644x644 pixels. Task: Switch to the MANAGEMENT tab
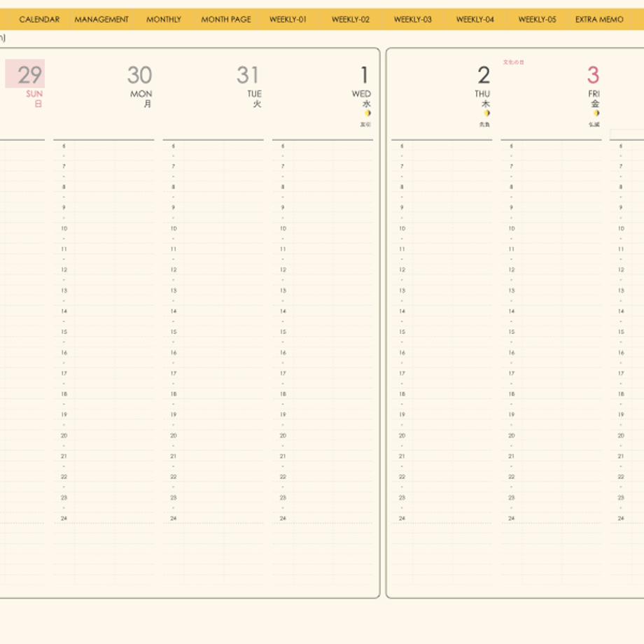[x=101, y=20]
